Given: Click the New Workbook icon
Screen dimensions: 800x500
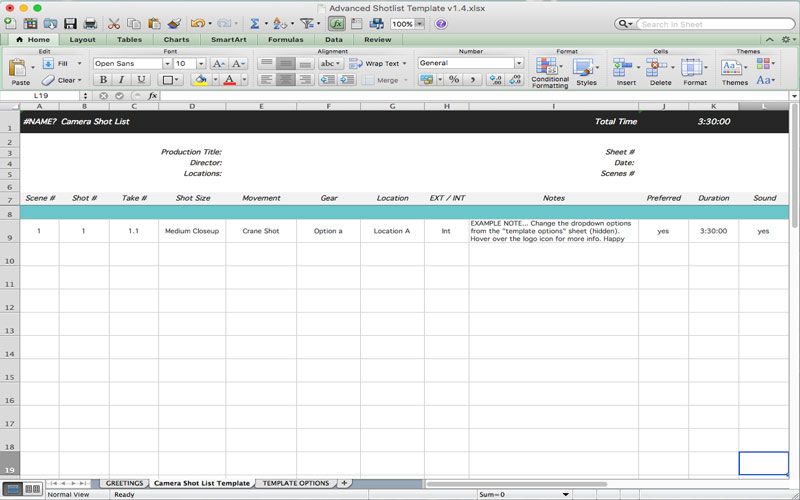Looking at the screenshot, I should click(10, 23).
